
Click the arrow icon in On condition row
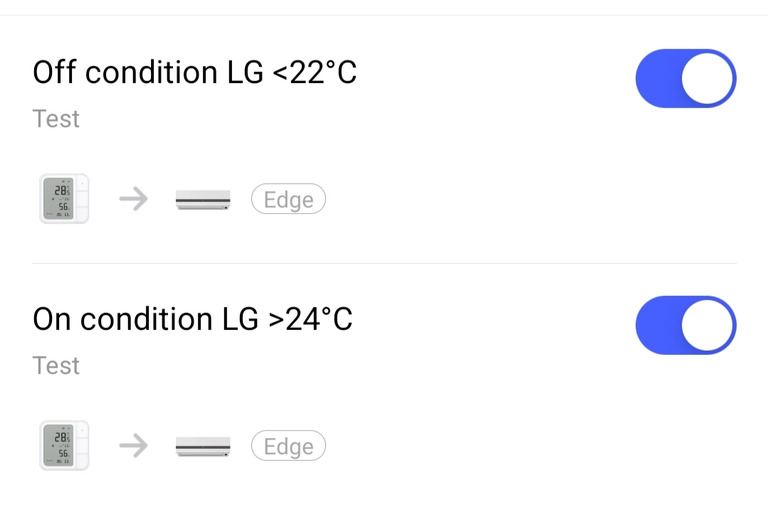pos(133,447)
